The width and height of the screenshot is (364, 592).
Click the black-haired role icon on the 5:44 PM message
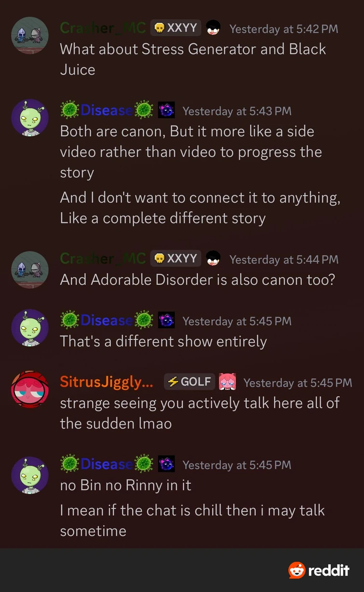point(213,259)
